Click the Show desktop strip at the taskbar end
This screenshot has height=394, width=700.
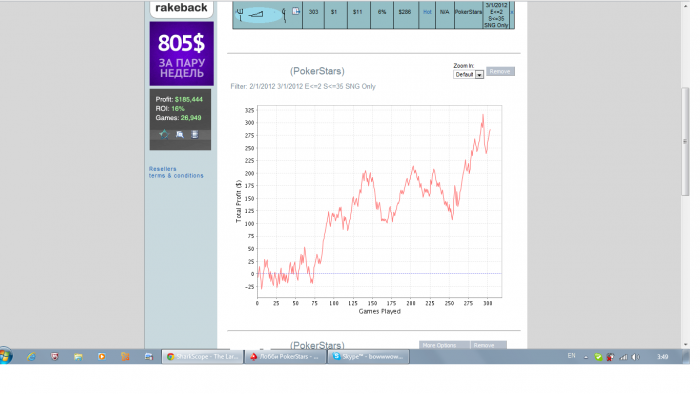[x=687, y=357]
